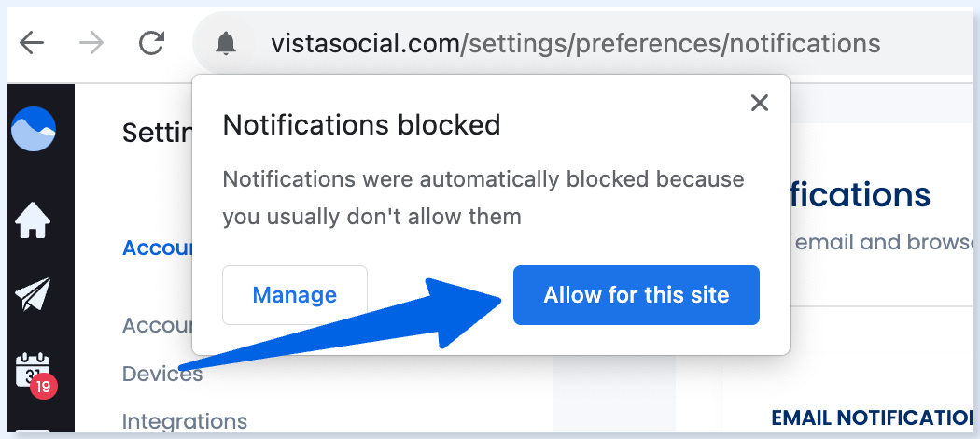
Task: Open the Vista Social logo in the sidebar
Action: pyautogui.click(x=34, y=129)
